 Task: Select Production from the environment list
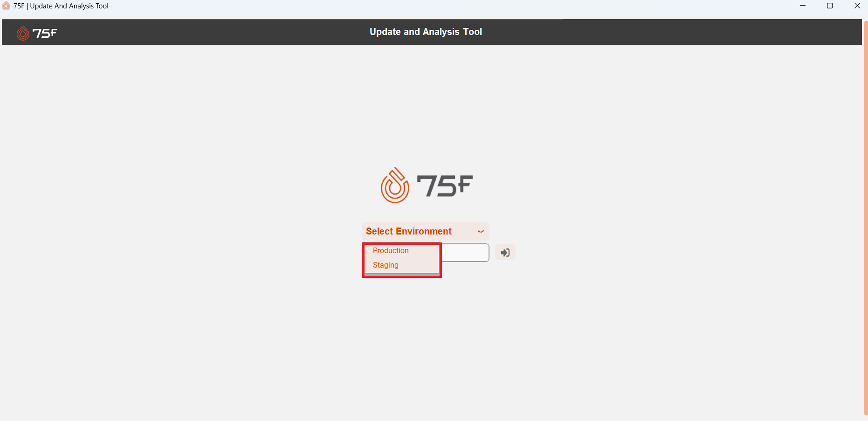391,250
